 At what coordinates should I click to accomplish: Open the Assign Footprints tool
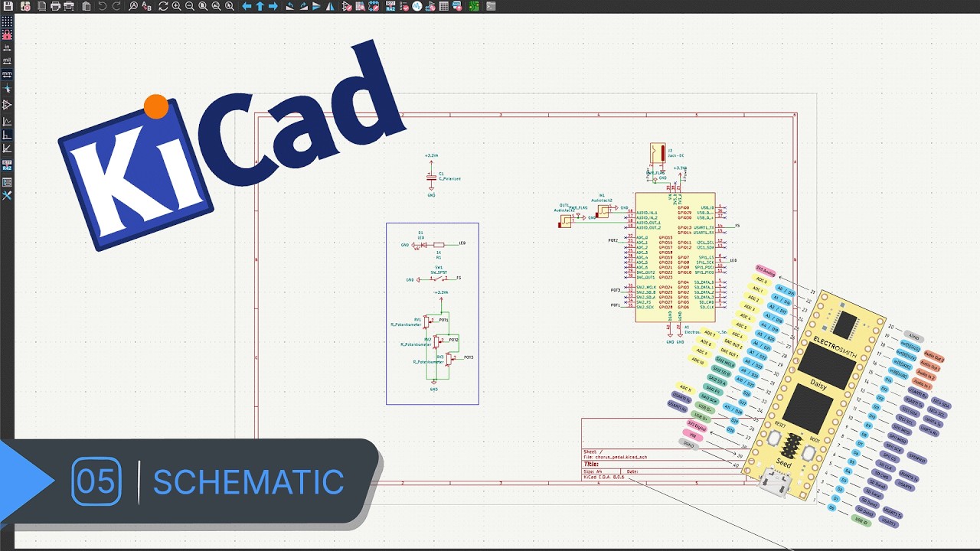point(430,6)
